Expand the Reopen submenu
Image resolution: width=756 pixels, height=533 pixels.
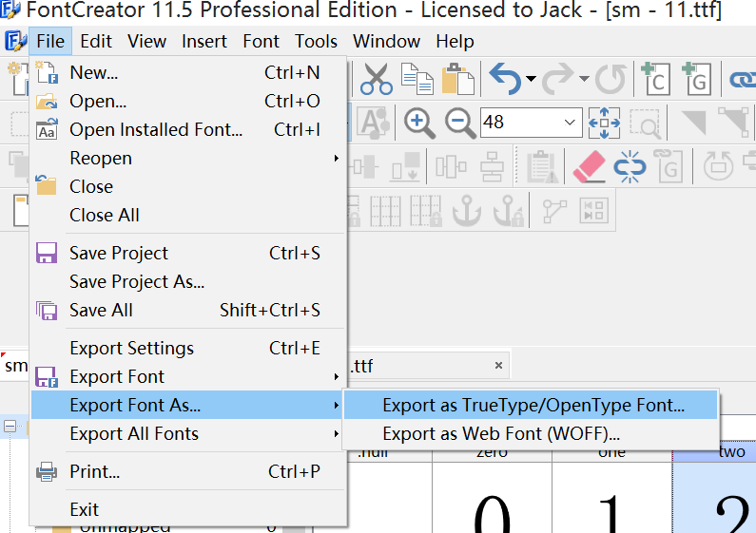(188, 158)
